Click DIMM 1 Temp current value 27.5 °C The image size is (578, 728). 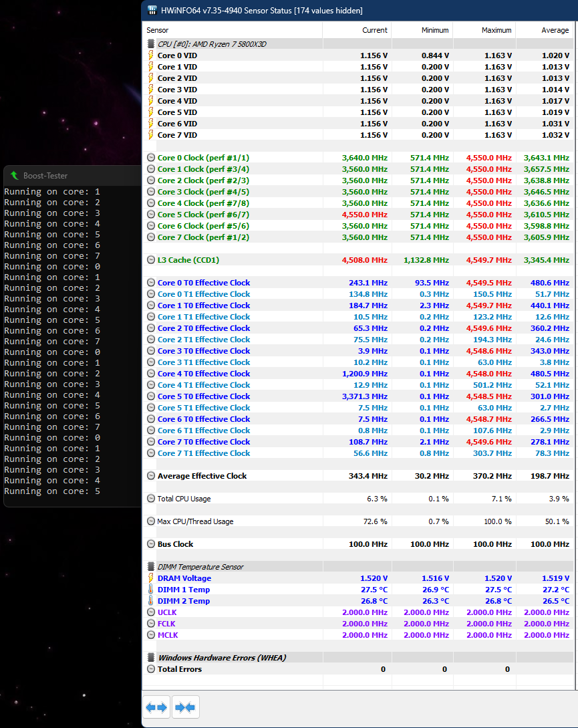tap(374, 590)
